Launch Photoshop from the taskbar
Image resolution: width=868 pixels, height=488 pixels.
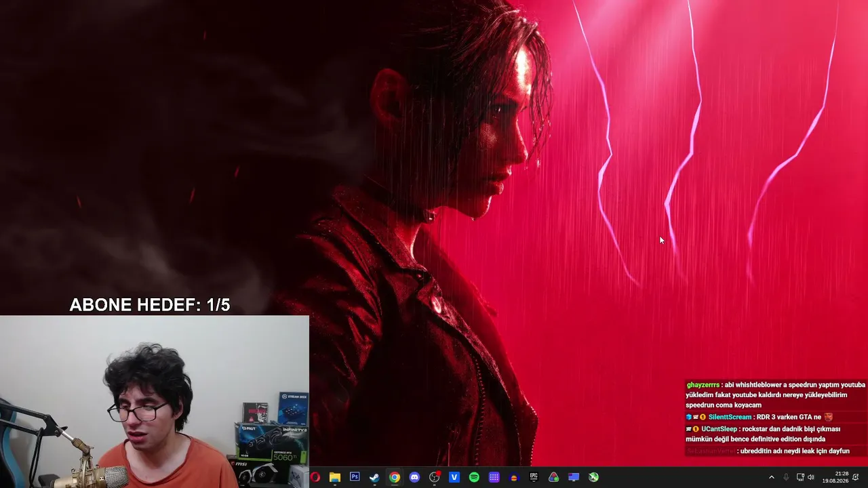(355, 477)
